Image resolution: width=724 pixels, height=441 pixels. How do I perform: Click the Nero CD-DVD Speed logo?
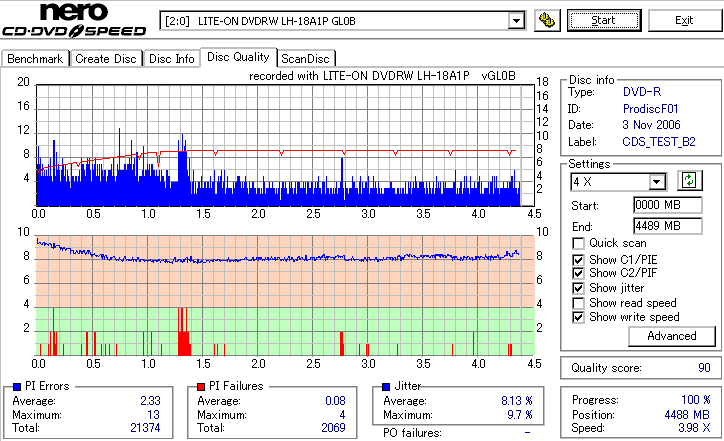(x=74, y=20)
